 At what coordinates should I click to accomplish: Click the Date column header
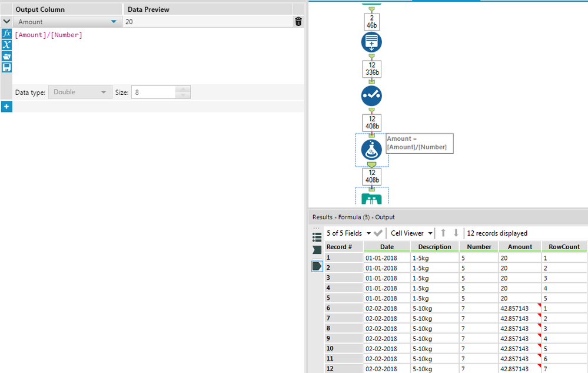coord(387,246)
